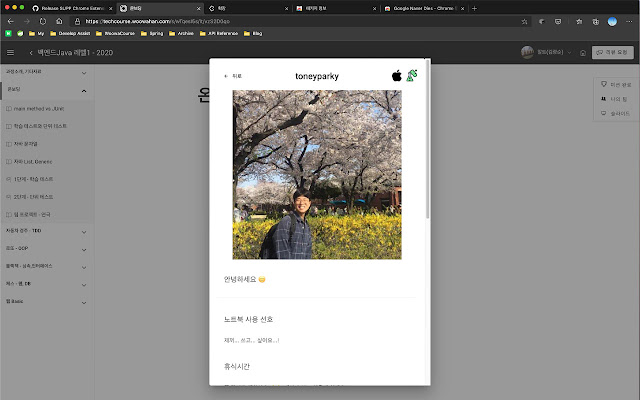
Task: Go back with arrow beside 백엔드Java 레벨1
Action: coord(31,53)
